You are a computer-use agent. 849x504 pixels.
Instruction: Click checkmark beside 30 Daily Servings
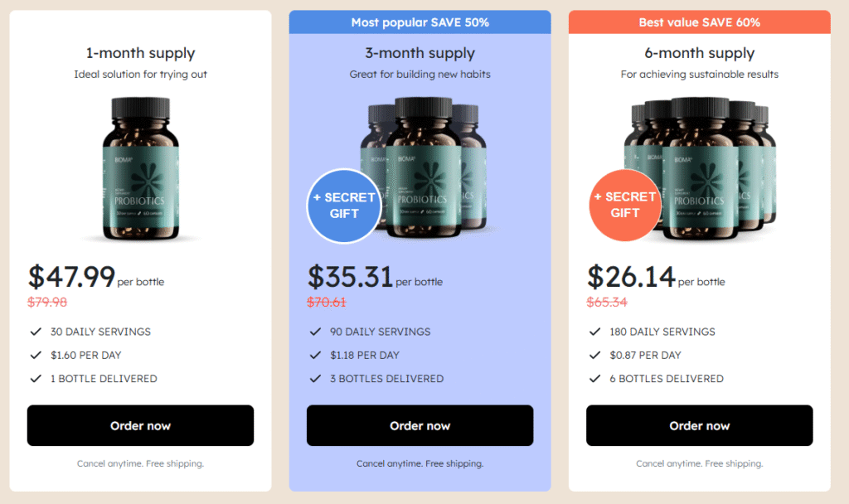tap(36, 332)
